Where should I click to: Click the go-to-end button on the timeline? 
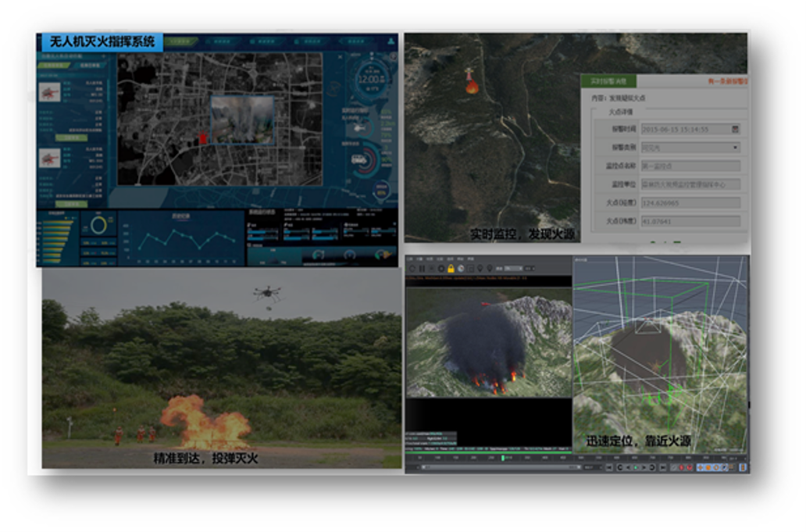click(x=662, y=467)
